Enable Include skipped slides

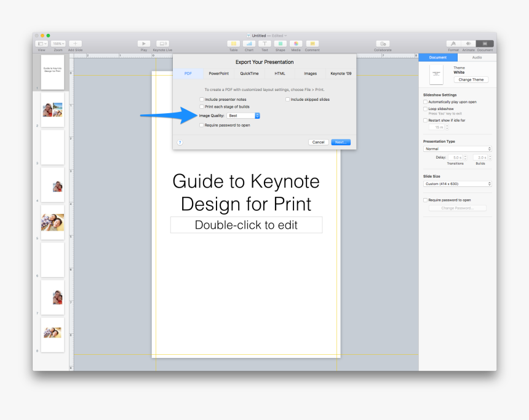[x=287, y=100]
